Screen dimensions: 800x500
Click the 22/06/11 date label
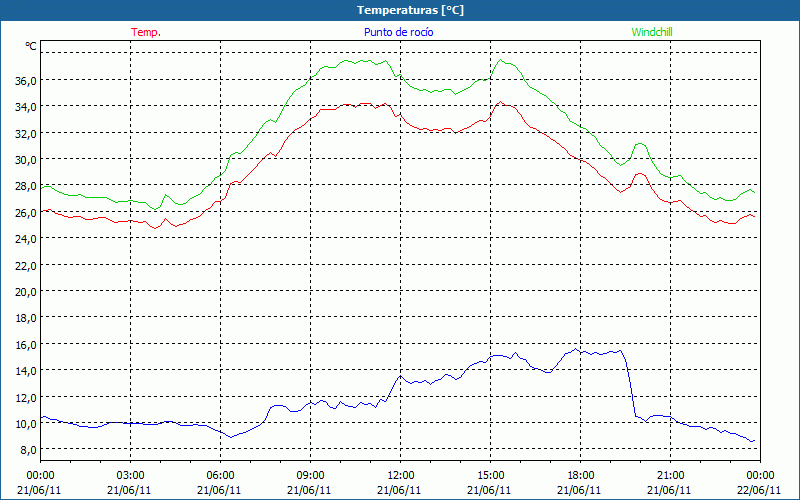[x=759, y=490]
